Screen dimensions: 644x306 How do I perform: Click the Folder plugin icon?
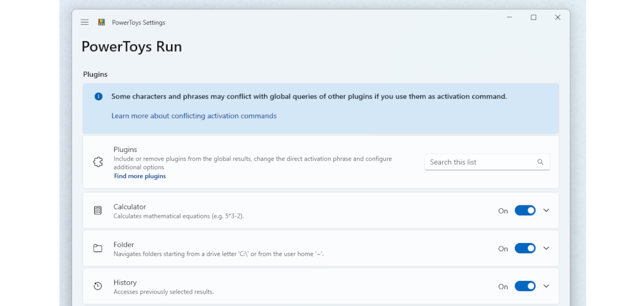tap(98, 249)
